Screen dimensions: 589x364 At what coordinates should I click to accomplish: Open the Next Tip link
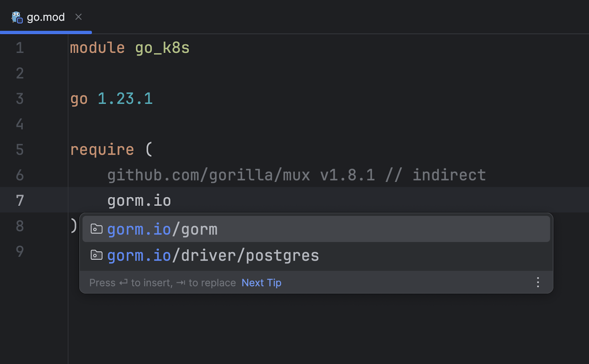click(261, 283)
